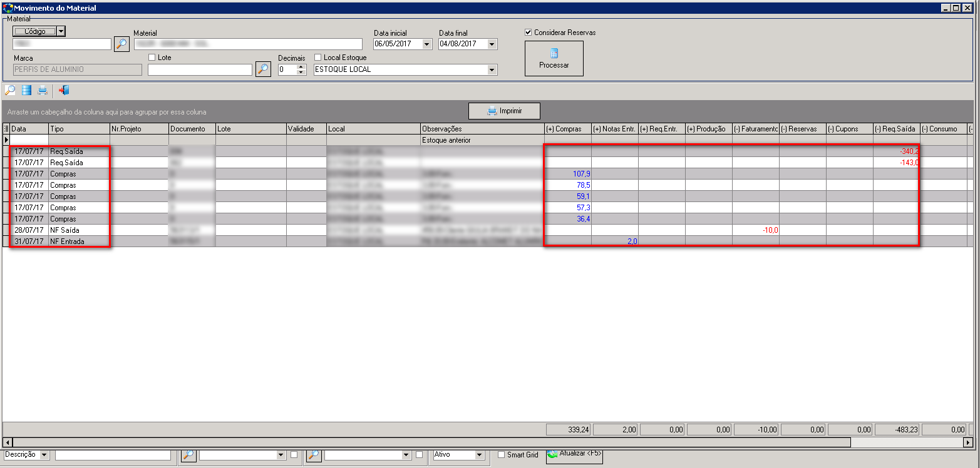The width and height of the screenshot is (980, 468).
Task: Click the Atualizar <F5> button
Action: pos(574,455)
